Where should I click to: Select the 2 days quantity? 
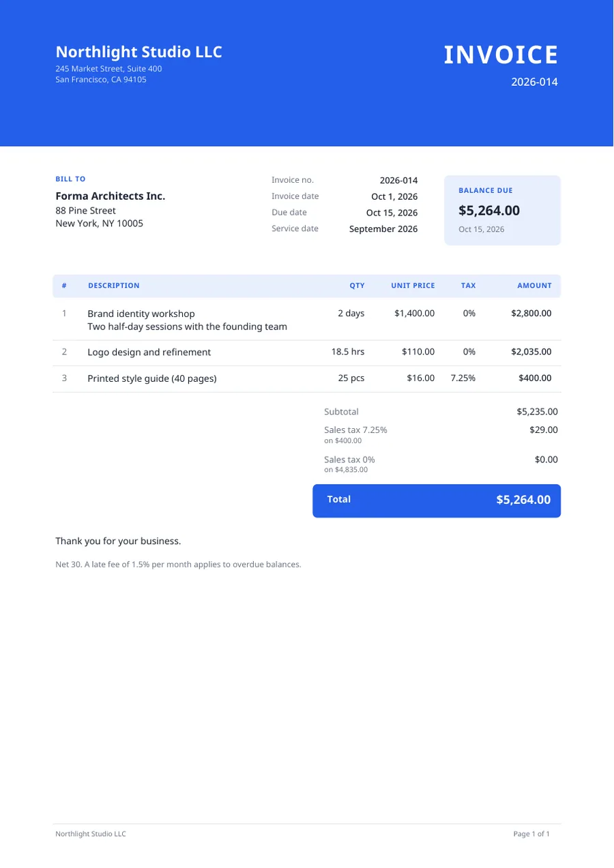pyautogui.click(x=351, y=314)
